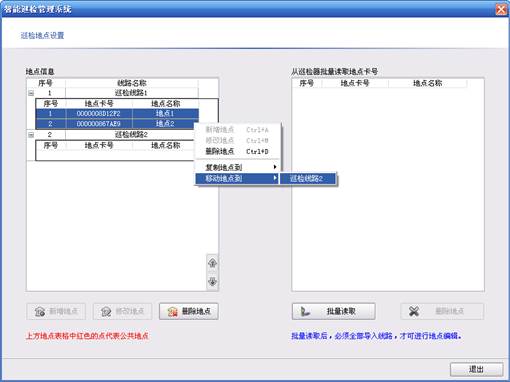Click the house icon on 新增地点 button
The width and height of the screenshot is (510, 382).
click(x=40, y=312)
